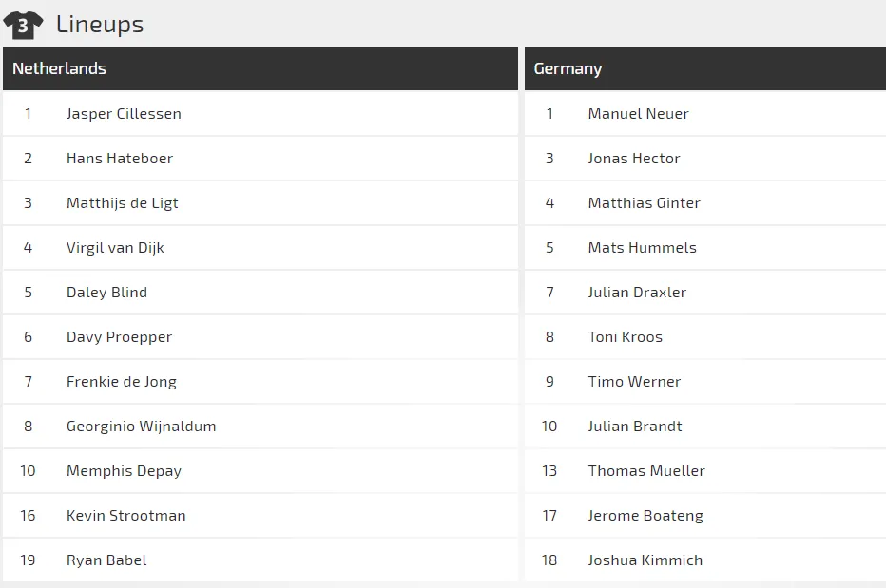Select the Germany team header
The height and width of the screenshot is (588, 886).
[x=568, y=68]
